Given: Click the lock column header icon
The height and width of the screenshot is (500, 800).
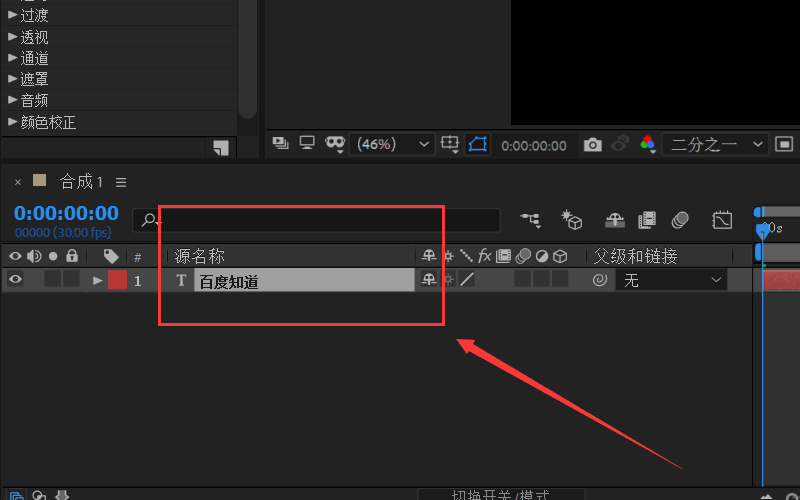Looking at the screenshot, I should click(72, 256).
